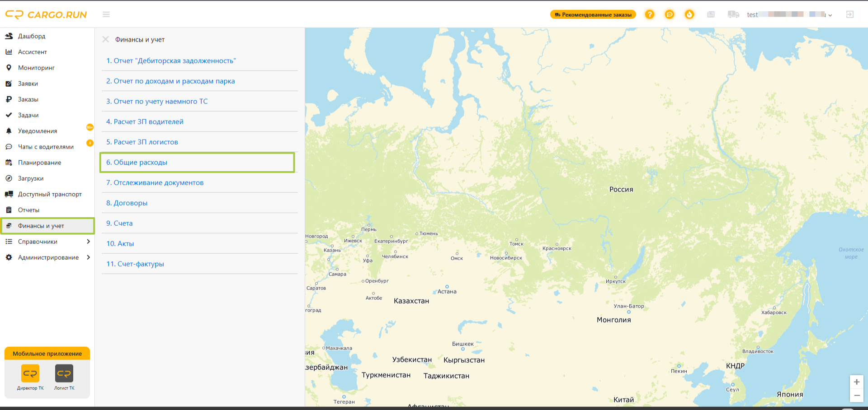Open the orange chat bubble icon
This screenshot has width=868, height=410.
pyautogui.click(x=669, y=14)
